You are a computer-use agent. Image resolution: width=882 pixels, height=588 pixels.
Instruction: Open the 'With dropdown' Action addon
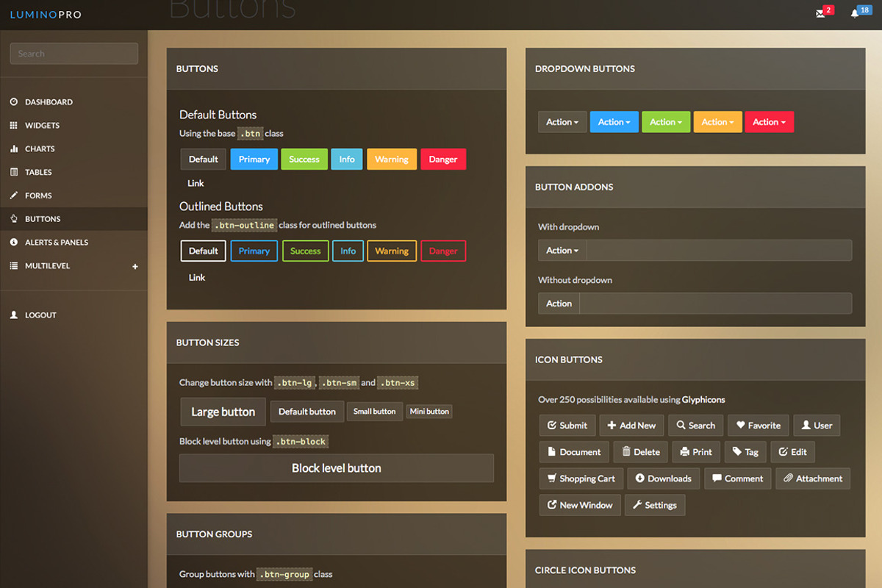[562, 251]
